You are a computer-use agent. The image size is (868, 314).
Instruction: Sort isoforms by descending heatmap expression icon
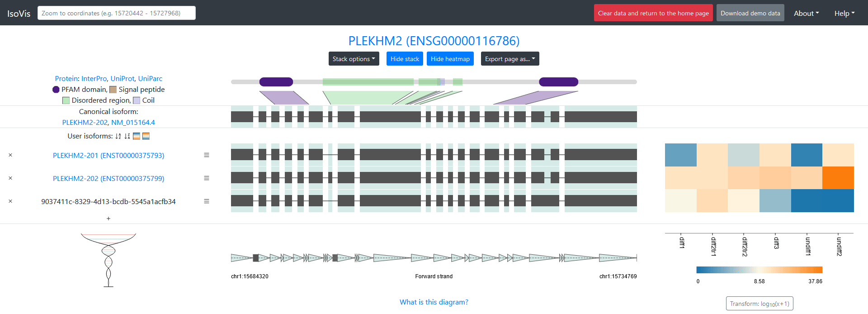point(146,136)
